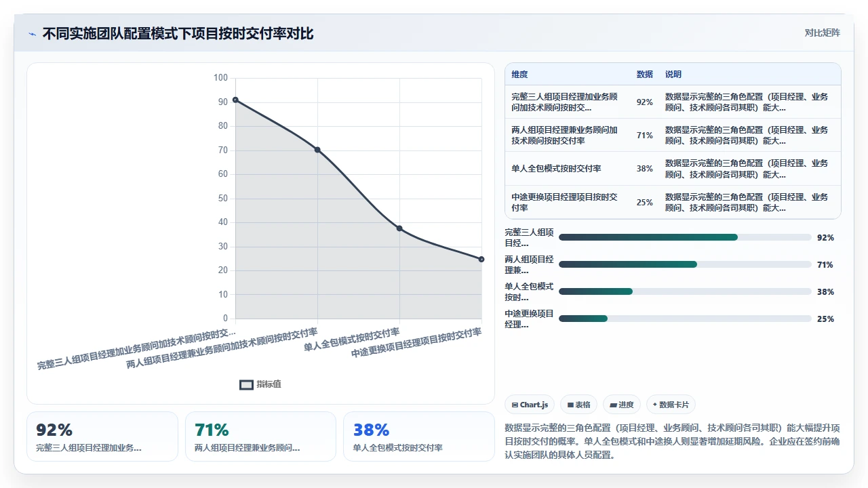Click the 25% progress bar
Image resolution: width=868 pixels, height=488 pixels.
coord(685,319)
